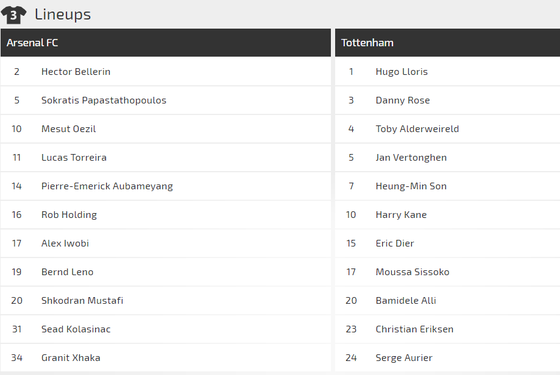Choose Lucas Torreira from Arsenal lineup
Screen dimensions: 560x375
tap(74, 158)
